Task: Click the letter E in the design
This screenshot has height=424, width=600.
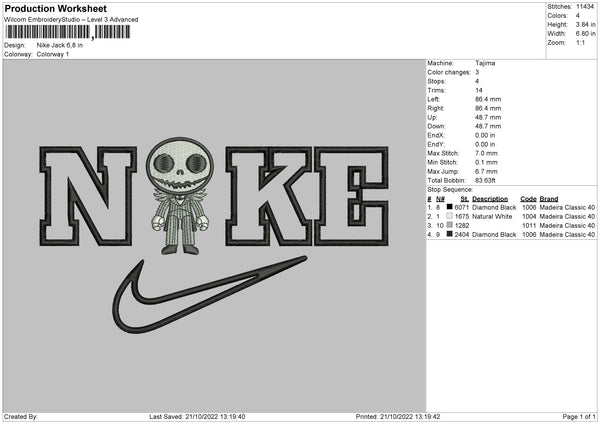Action: tap(352, 196)
